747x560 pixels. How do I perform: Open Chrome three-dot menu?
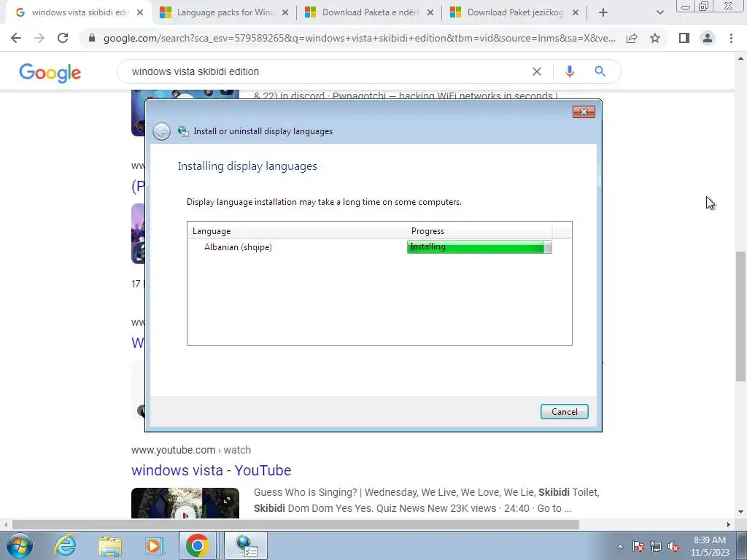click(731, 38)
